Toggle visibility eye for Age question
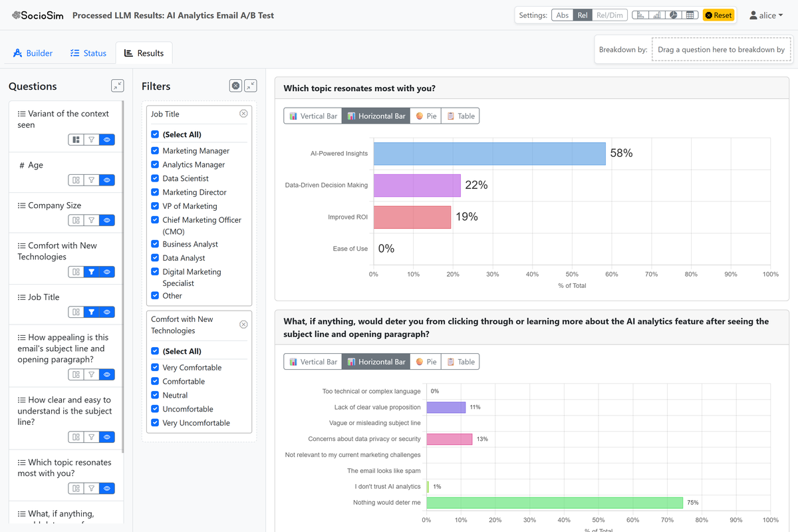798x532 pixels. (x=107, y=180)
